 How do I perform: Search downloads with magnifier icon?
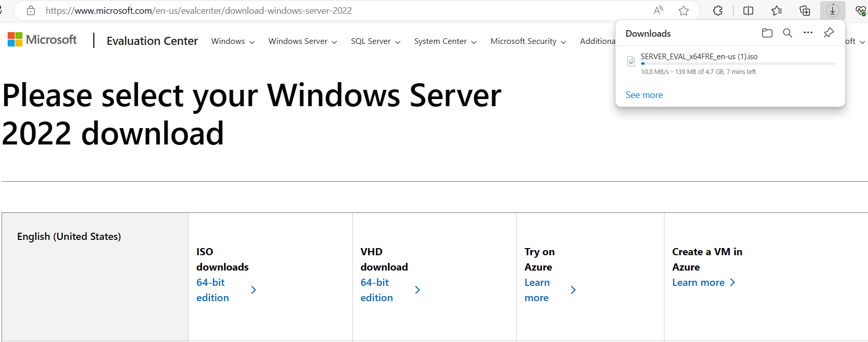coord(787,33)
